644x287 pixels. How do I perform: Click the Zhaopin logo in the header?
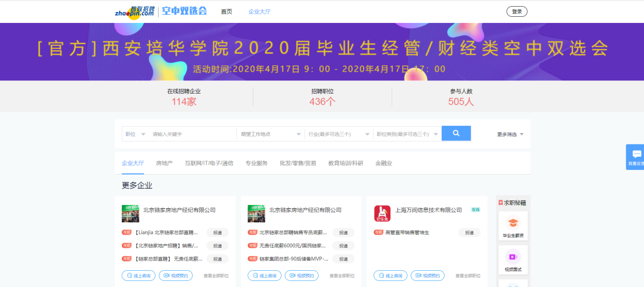click(134, 11)
